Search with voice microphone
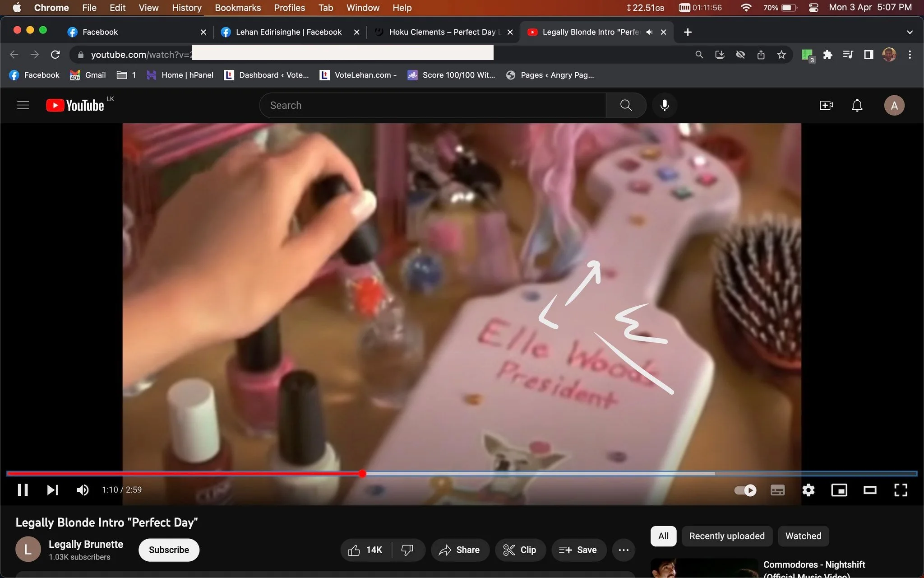The width and height of the screenshot is (924, 578). [x=665, y=105]
